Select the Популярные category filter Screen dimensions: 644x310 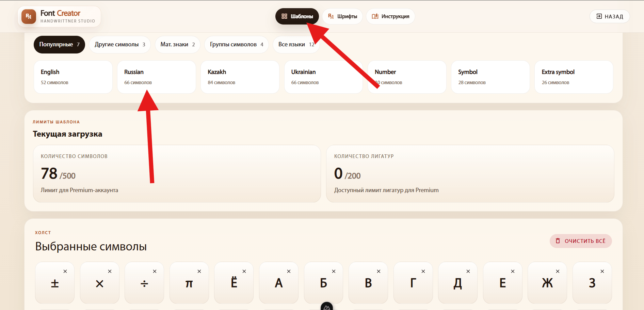pyautogui.click(x=59, y=45)
